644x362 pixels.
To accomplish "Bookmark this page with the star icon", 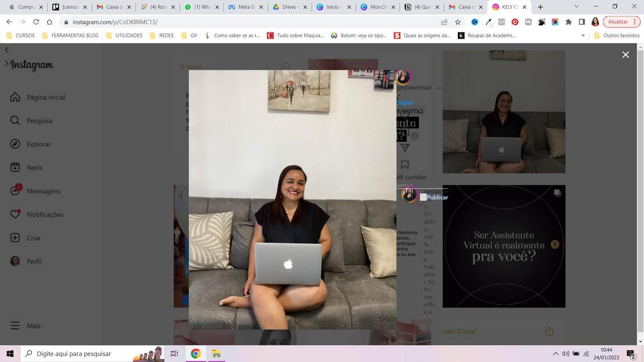I will click(458, 22).
